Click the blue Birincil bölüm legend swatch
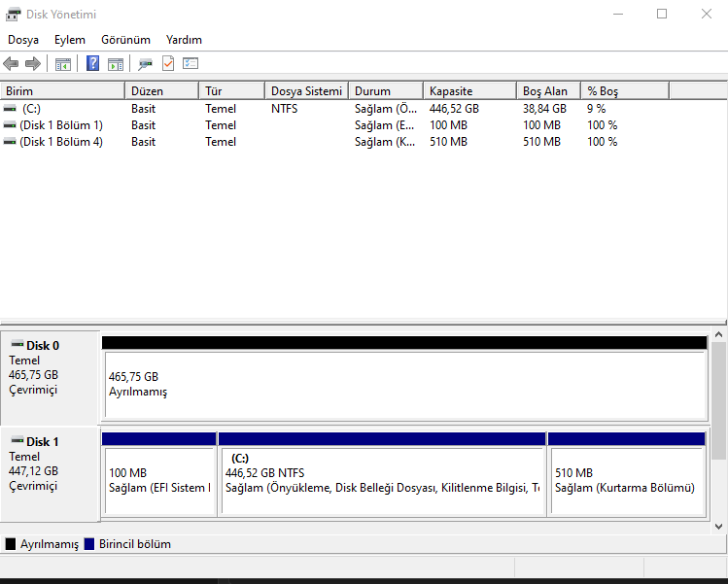The image size is (728, 584). (x=89, y=544)
